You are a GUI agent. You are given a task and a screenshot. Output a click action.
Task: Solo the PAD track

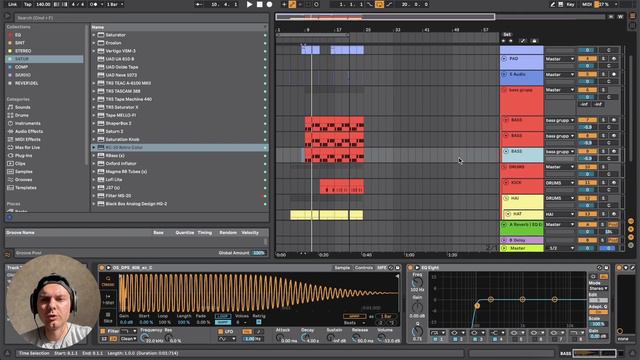point(603,59)
